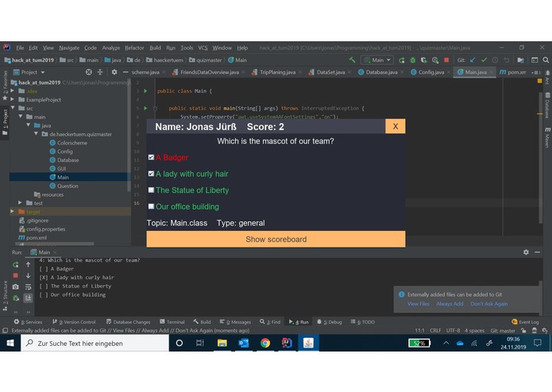
Task: Open the VCS menu
Action: pyautogui.click(x=203, y=48)
